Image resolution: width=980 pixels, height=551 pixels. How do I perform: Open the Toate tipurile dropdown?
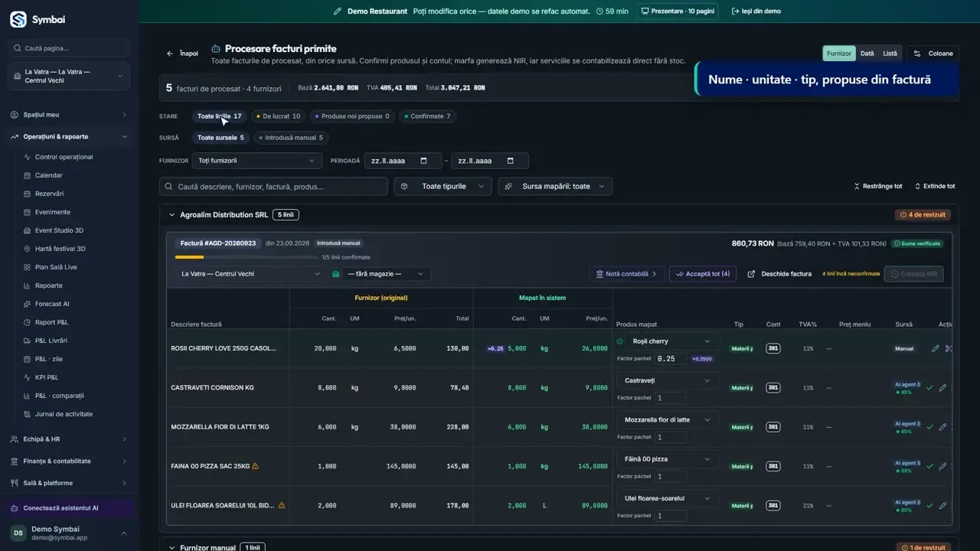pyautogui.click(x=443, y=186)
